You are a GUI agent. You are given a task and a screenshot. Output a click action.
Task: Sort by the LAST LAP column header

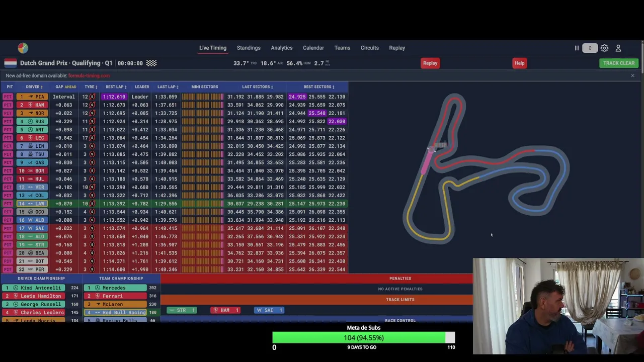pyautogui.click(x=168, y=87)
